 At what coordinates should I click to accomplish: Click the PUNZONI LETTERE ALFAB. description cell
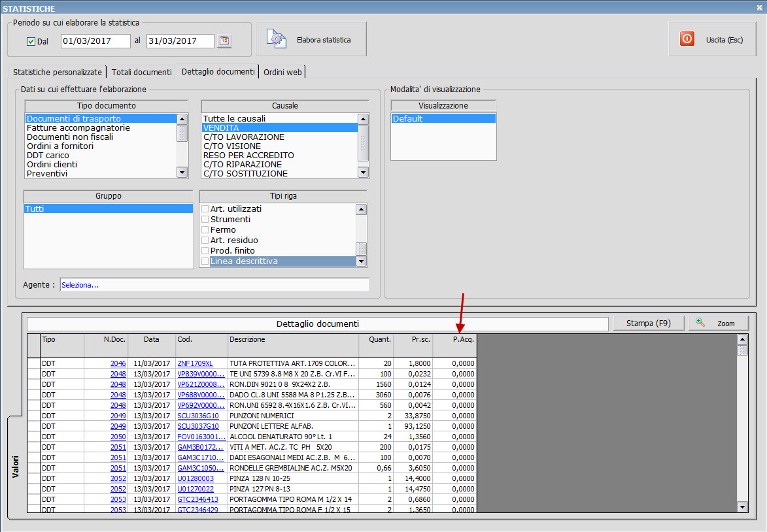[293, 426]
